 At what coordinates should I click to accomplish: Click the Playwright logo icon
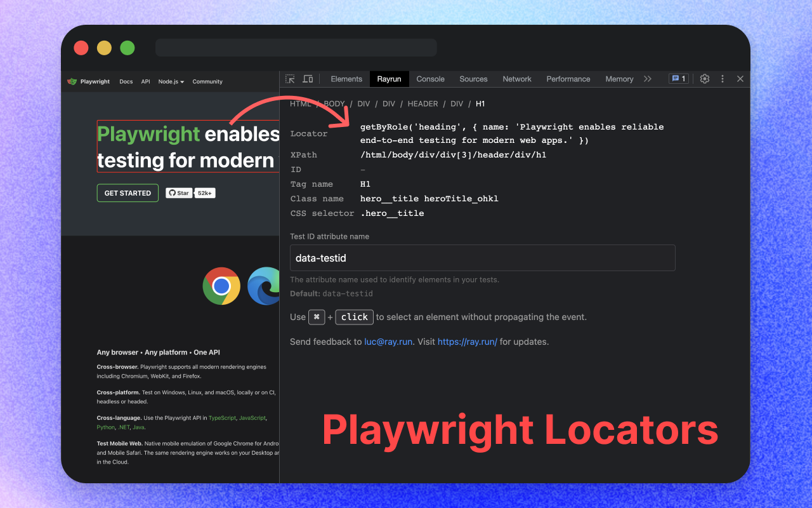pyautogui.click(x=72, y=81)
